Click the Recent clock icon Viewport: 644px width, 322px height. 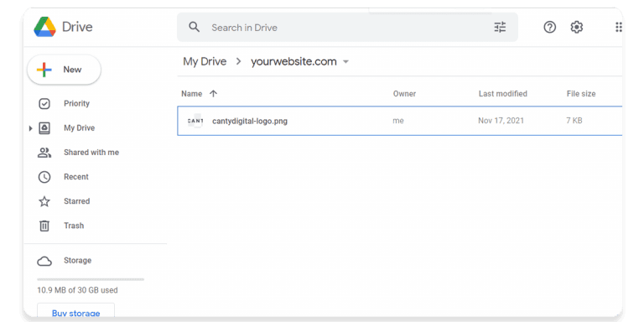coord(44,177)
